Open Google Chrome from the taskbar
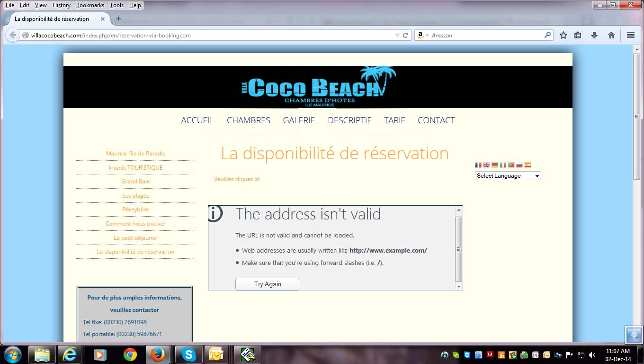Image resolution: width=644 pixels, height=364 pixels. [130, 355]
